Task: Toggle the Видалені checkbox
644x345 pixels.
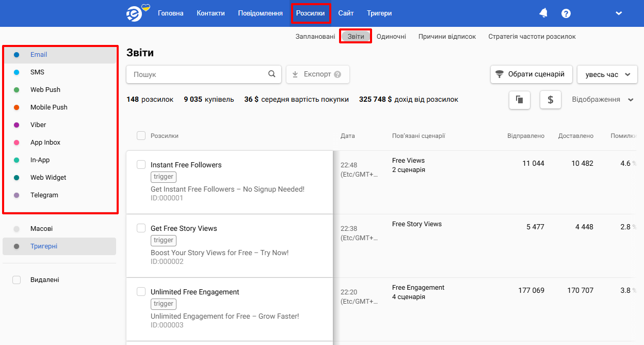Action: [17, 280]
